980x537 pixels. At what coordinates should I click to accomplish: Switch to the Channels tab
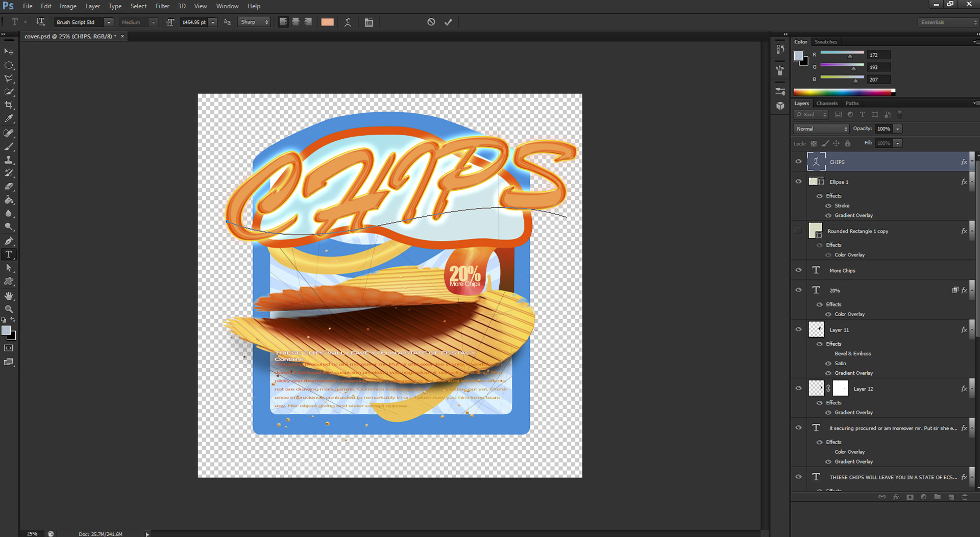click(x=826, y=103)
